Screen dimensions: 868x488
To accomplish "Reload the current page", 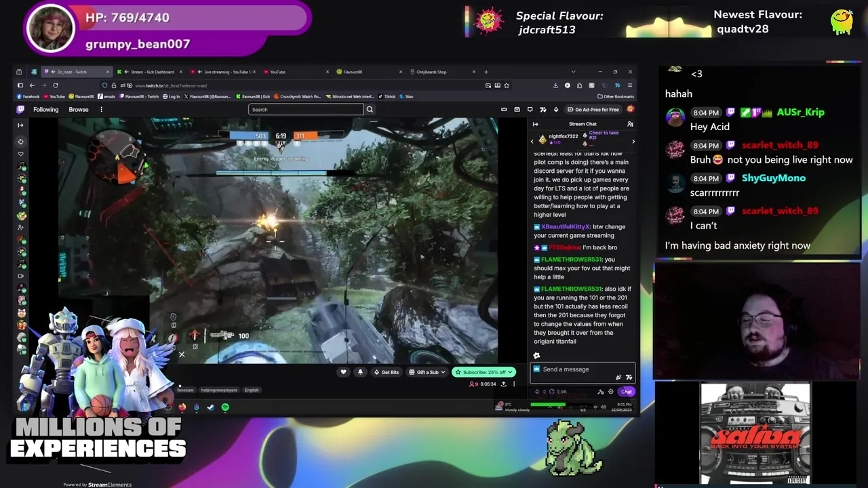I will [x=56, y=85].
